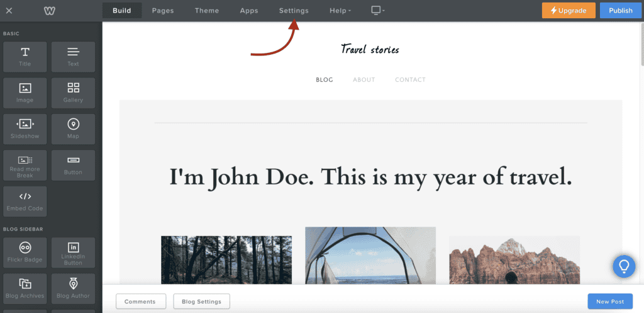
Task: Open the device preview dropdown
Action: (x=378, y=10)
